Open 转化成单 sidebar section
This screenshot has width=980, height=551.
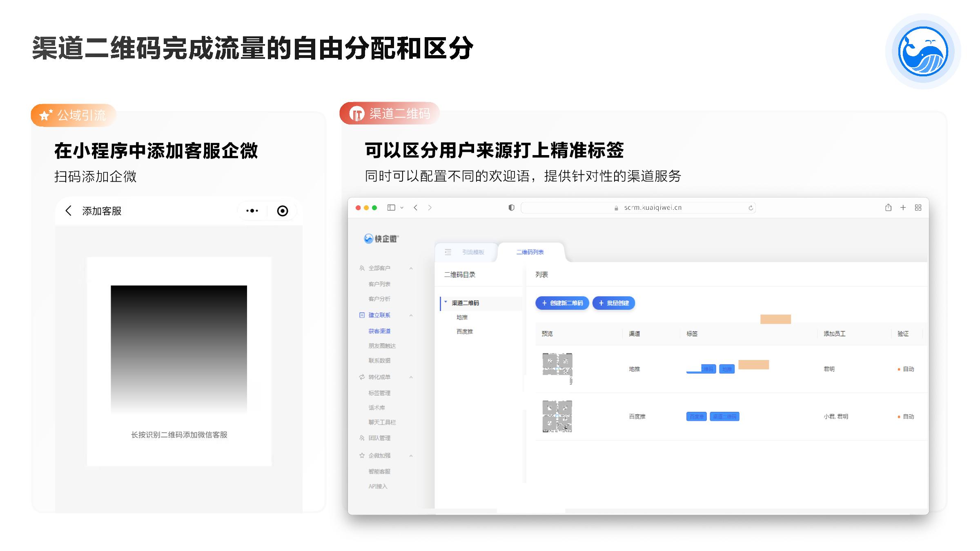[x=379, y=377]
